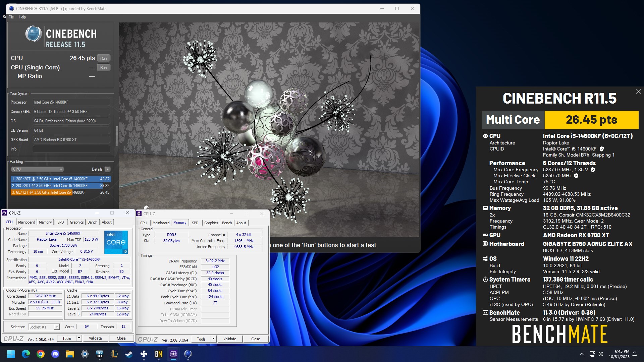644x362 pixels.
Task: Open About tab in left CPU-Z
Action: click(x=107, y=222)
